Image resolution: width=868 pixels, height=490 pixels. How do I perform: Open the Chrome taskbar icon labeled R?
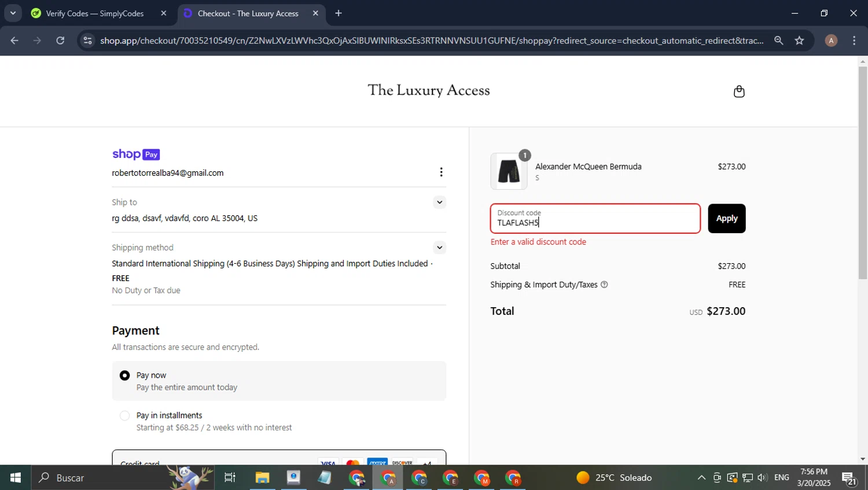(x=513, y=478)
